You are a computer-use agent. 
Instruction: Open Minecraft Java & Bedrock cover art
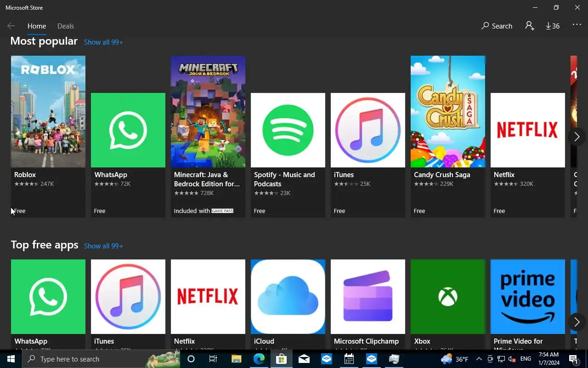[x=208, y=111]
